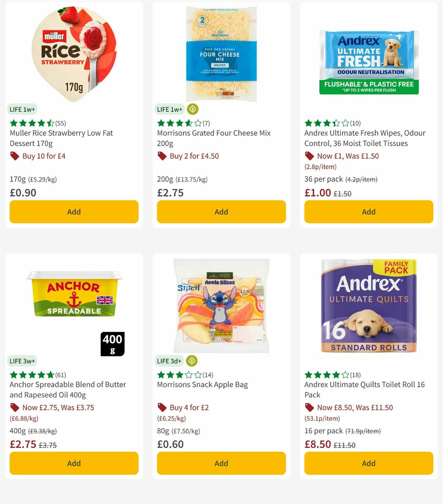The height and width of the screenshot is (504, 443).
Task: Expand the LIFE 1w+ badge on Muller Rice Dessert
Action: click(x=22, y=109)
